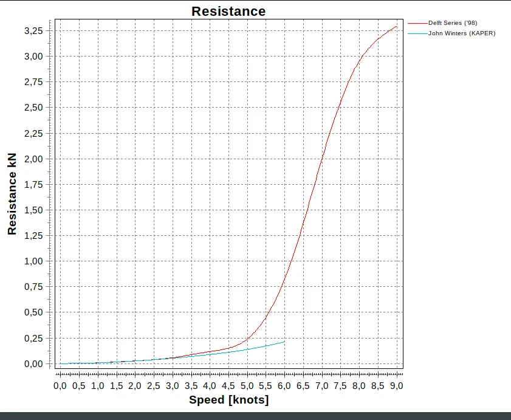511x420 pixels.
Task: Click the right end of teal KAPER curve
Action: [x=284, y=342]
